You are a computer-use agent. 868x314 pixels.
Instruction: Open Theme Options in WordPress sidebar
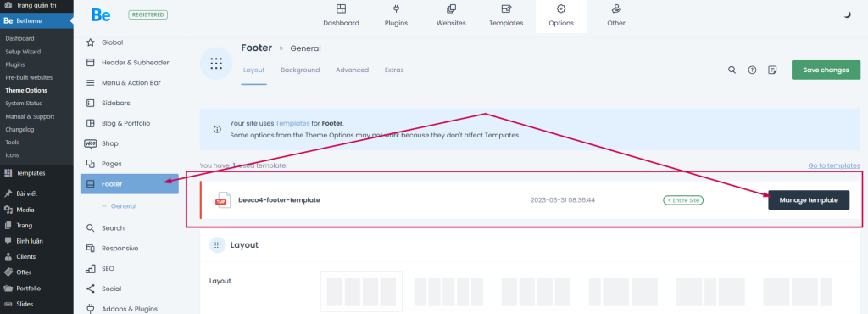point(26,90)
